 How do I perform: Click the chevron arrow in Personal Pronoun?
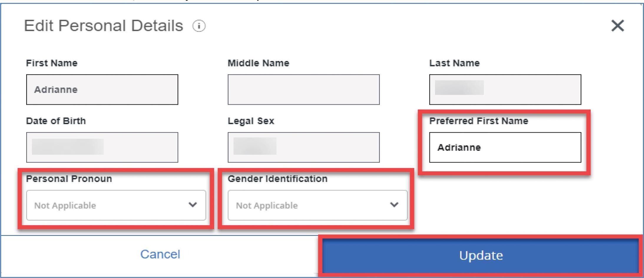point(193,205)
